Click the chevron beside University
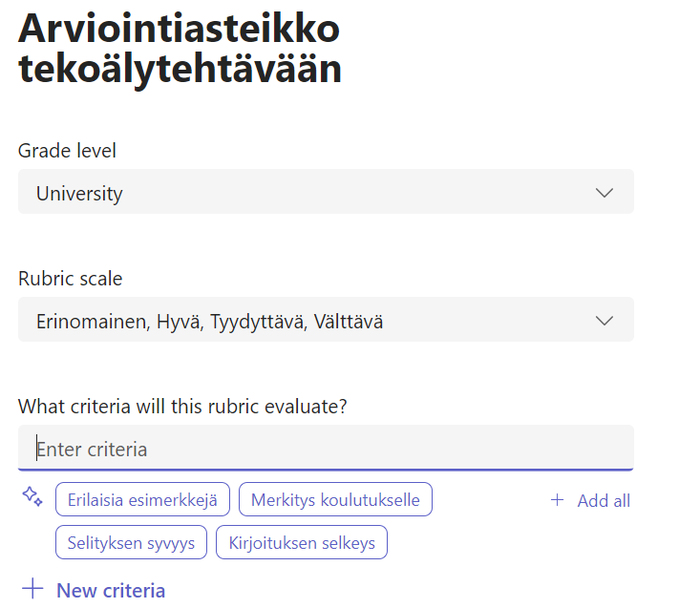Screen dimensions: 700x608 coord(604,192)
